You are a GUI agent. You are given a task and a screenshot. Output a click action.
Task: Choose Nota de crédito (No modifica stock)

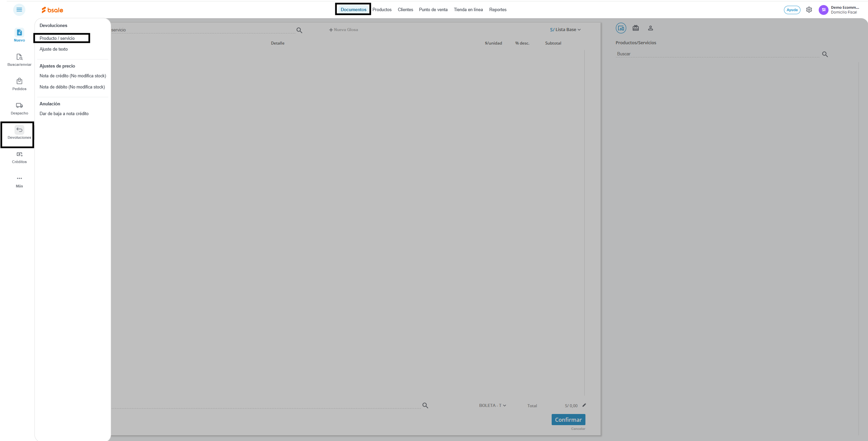tap(73, 76)
